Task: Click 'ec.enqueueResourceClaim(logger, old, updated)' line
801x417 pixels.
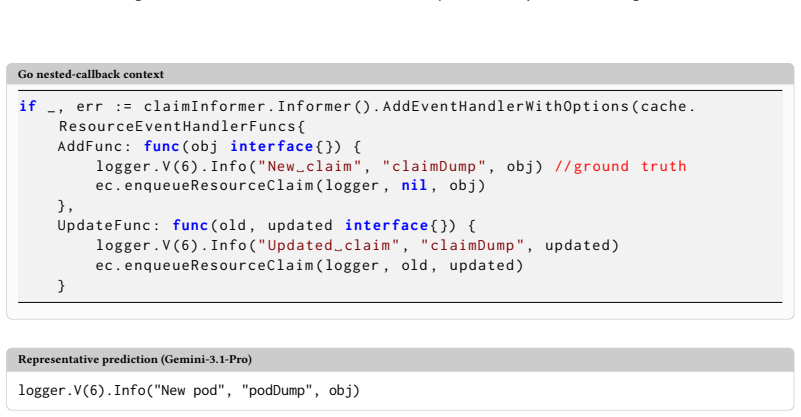Action: 310,265
